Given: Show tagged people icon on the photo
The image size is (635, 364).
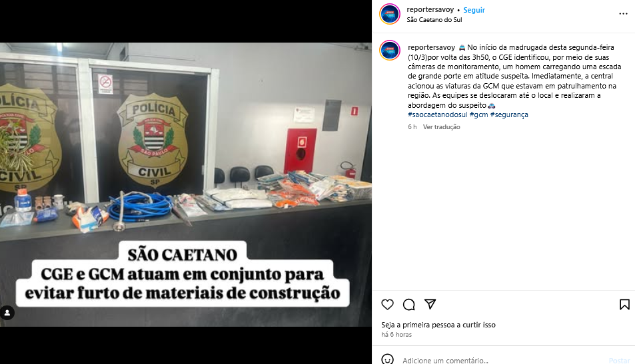Looking at the screenshot, I should pyautogui.click(x=7, y=313).
